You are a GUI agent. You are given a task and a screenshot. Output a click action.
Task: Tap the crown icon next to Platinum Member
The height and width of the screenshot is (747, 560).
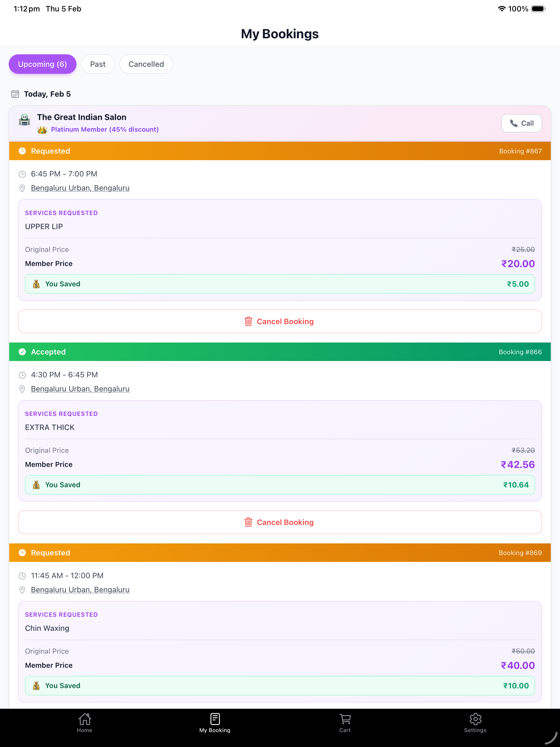point(42,130)
